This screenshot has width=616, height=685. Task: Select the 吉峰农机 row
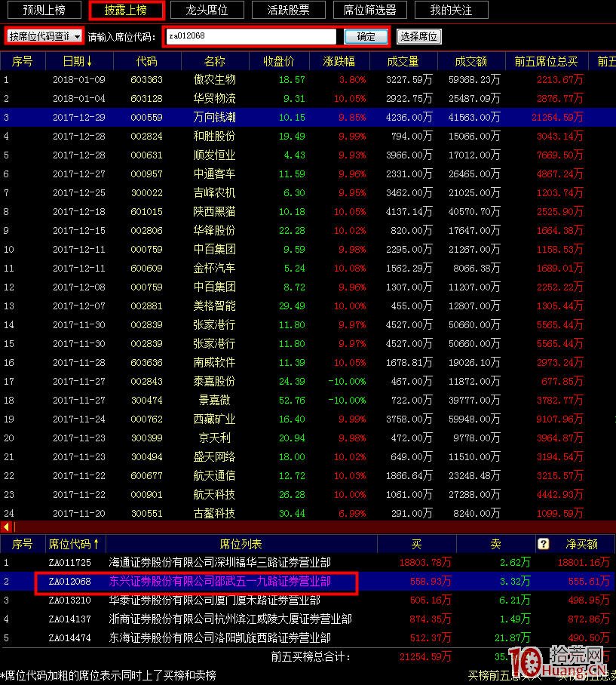click(308, 192)
